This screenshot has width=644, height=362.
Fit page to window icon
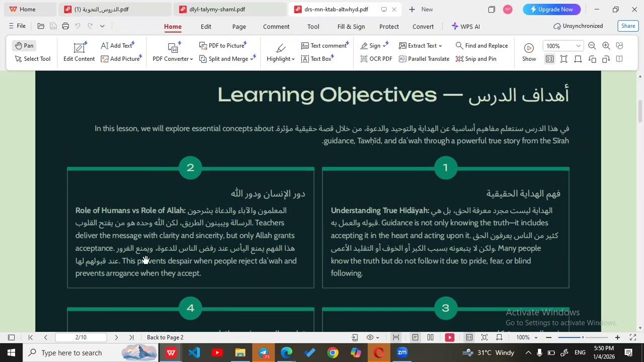tap(564, 59)
